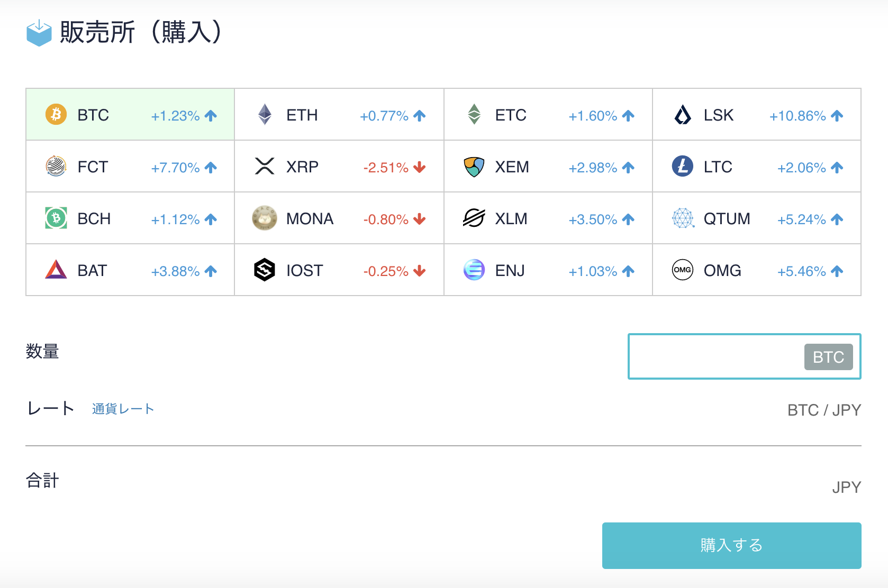Click the Ethereum Classic ETC icon

pyautogui.click(x=474, y=114)
